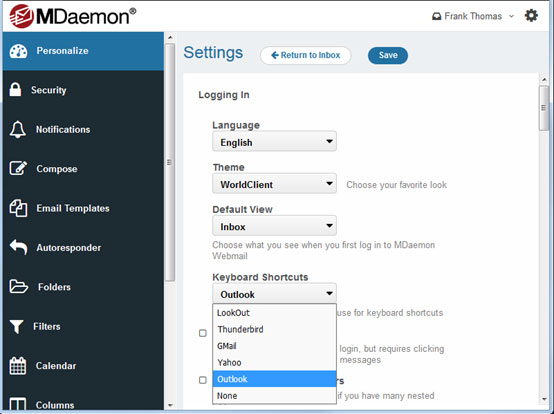
Task: Click the Filters funnel icon
Action: tap(16, 326)
